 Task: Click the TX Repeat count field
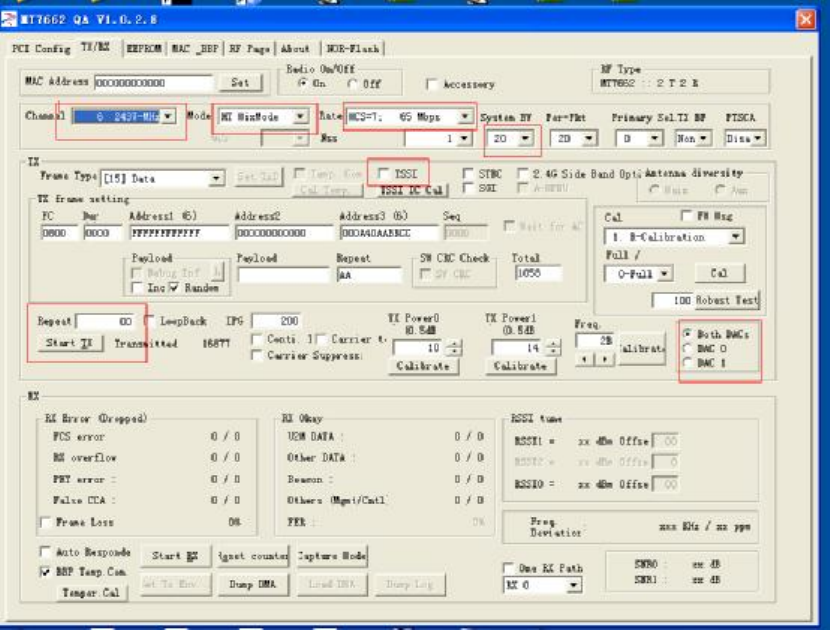(105, 321)
